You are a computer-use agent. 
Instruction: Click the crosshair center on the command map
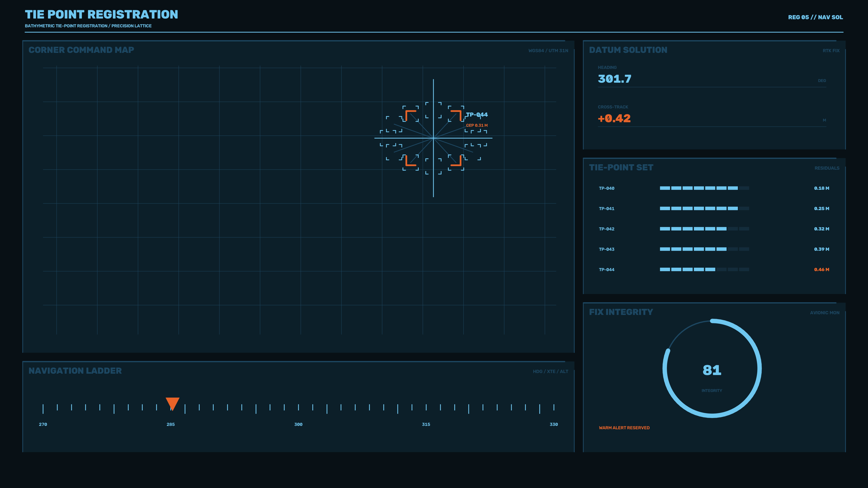pos(433,138)
